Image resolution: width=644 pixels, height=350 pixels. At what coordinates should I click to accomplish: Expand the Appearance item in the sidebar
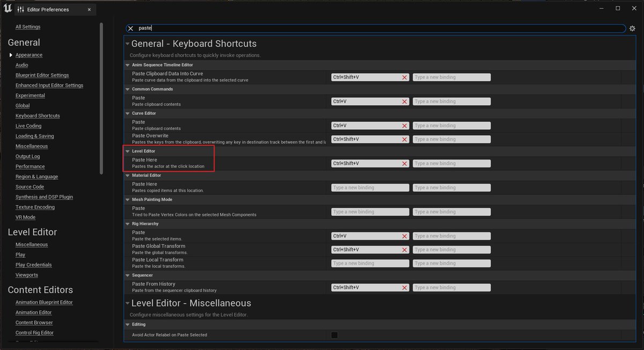11,55
